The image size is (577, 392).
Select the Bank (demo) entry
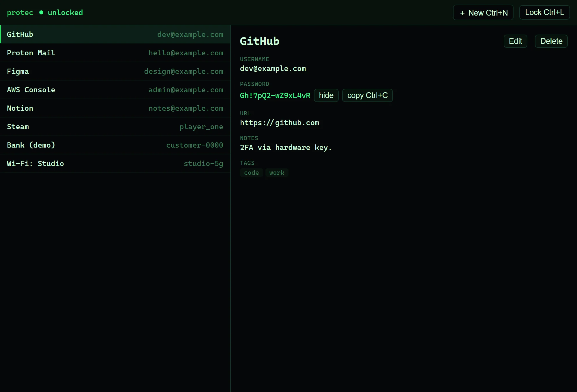(115, 145)
